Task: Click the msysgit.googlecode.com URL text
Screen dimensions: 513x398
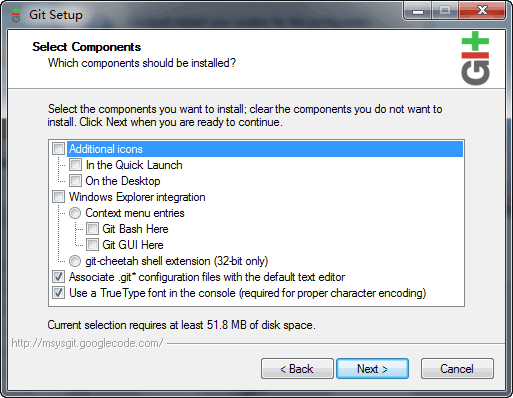Action: click(87, 343)
